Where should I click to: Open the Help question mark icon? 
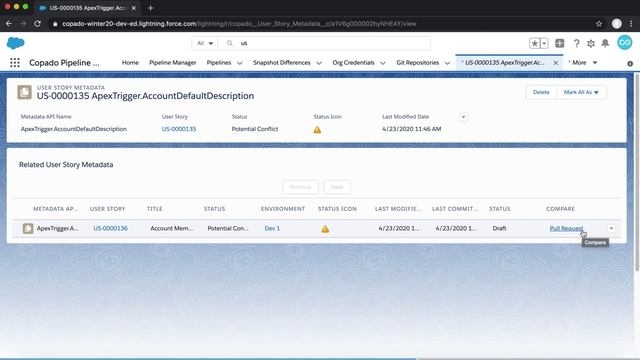tap(576, 43)
